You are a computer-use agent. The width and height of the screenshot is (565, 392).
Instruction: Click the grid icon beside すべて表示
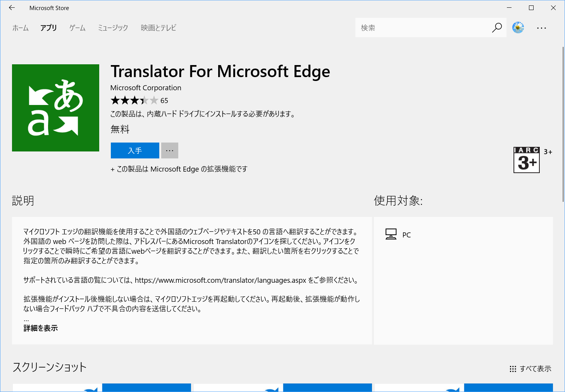point(513,368)
